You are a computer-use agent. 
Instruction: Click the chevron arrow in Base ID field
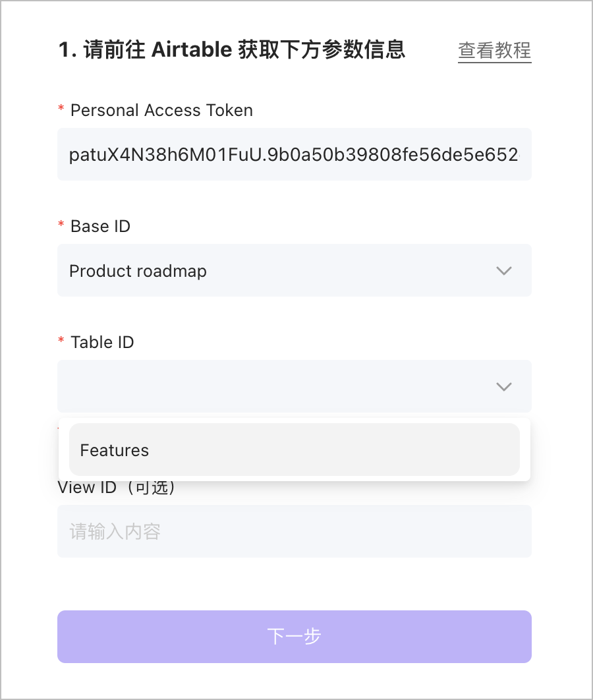point(504,270)
